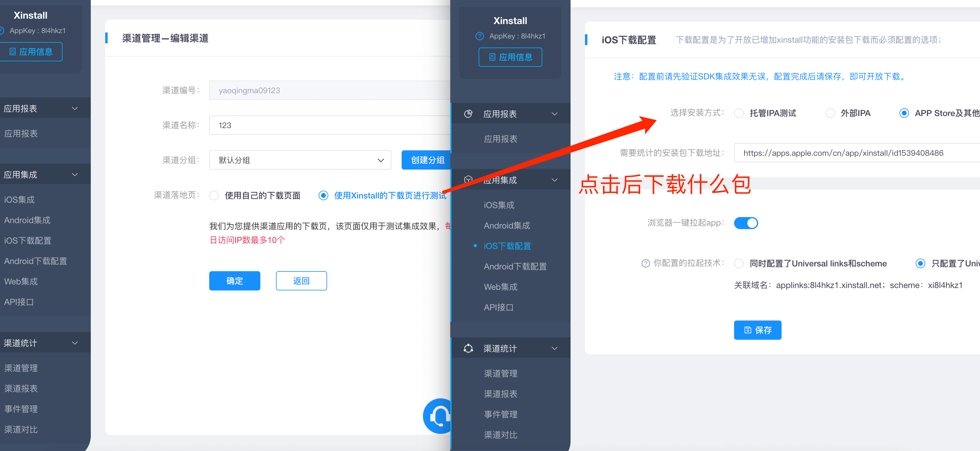Open iOS集成 in right sidebar
The width and height of the screenshot is (980, 451).
point(499,205)
